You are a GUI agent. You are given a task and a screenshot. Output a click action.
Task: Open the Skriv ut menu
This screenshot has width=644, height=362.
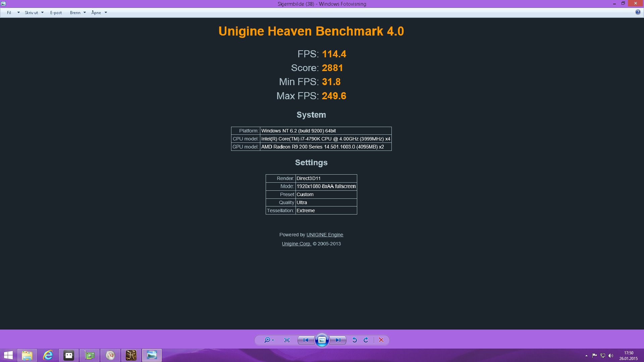click(31, 13)
